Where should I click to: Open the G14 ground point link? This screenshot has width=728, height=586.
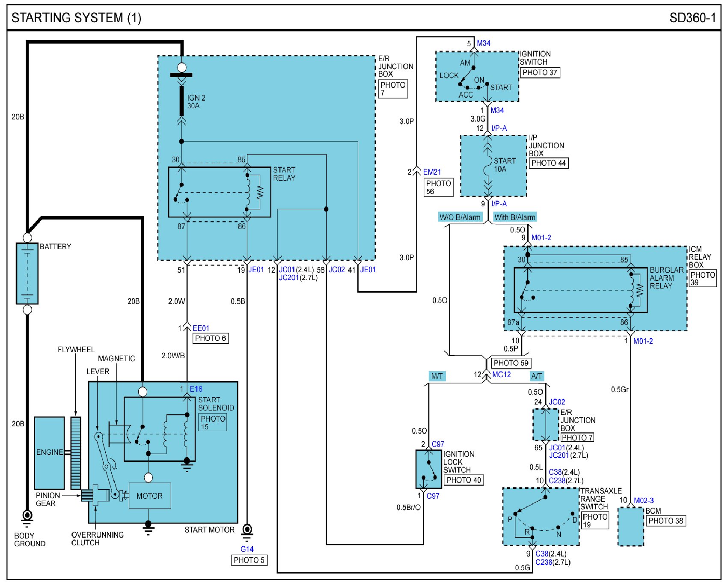(x=247, y=549)
